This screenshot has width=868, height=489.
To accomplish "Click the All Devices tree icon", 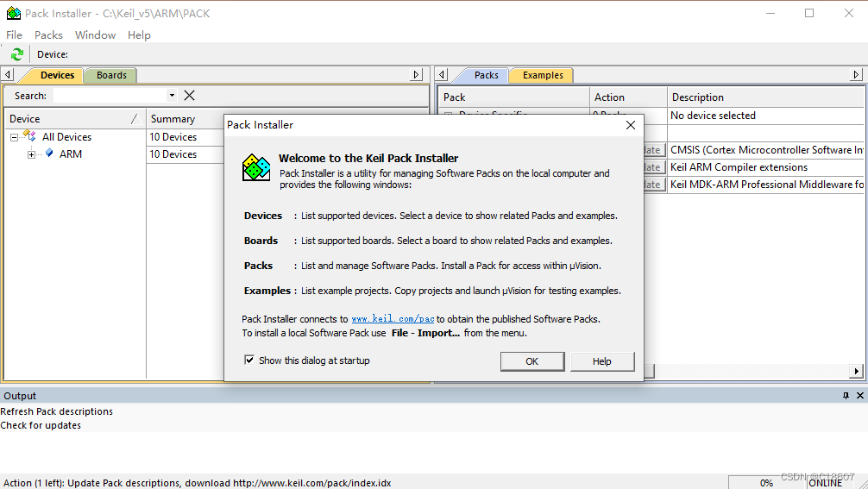I will (29, 136).
